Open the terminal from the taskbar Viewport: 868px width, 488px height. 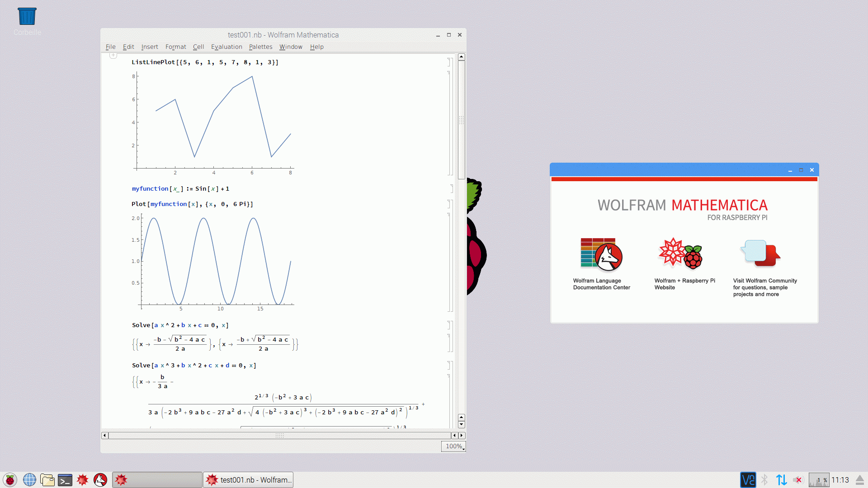pyautogui.click(x=65, y=480)
